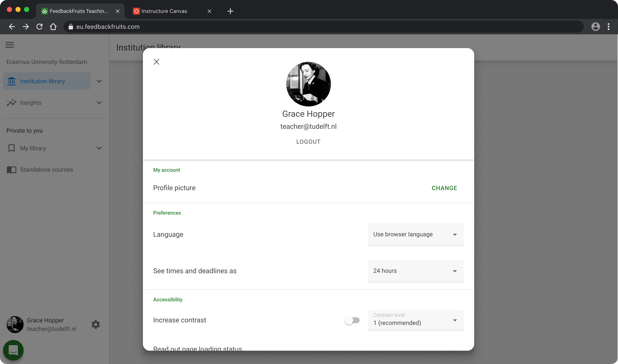
Task: Reload the current page
Action: (39, 26)
